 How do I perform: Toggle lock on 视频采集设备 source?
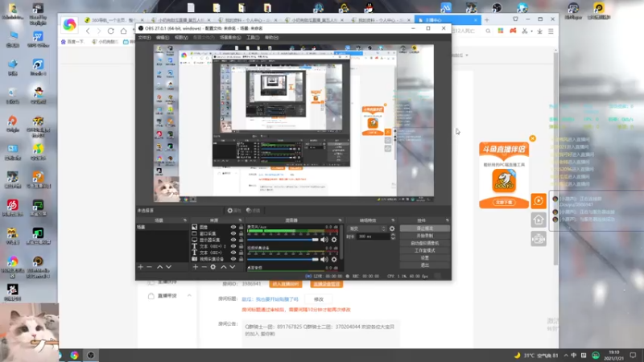point(241,259)
